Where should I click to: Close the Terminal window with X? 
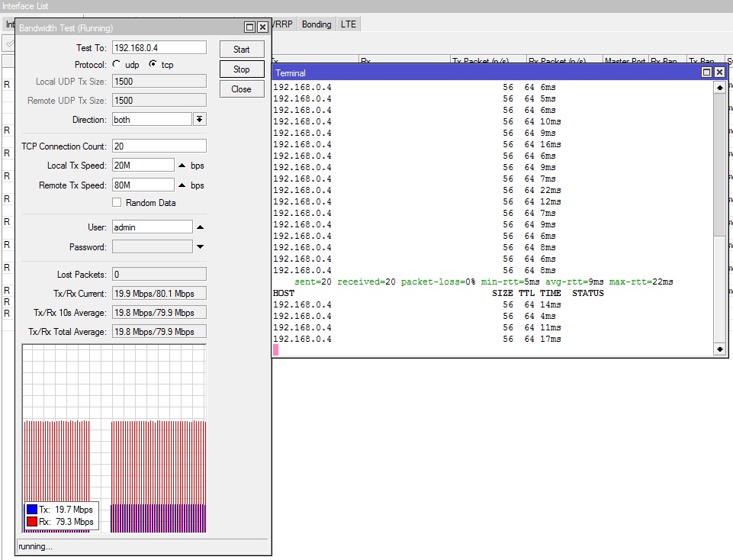pos(719,72)
